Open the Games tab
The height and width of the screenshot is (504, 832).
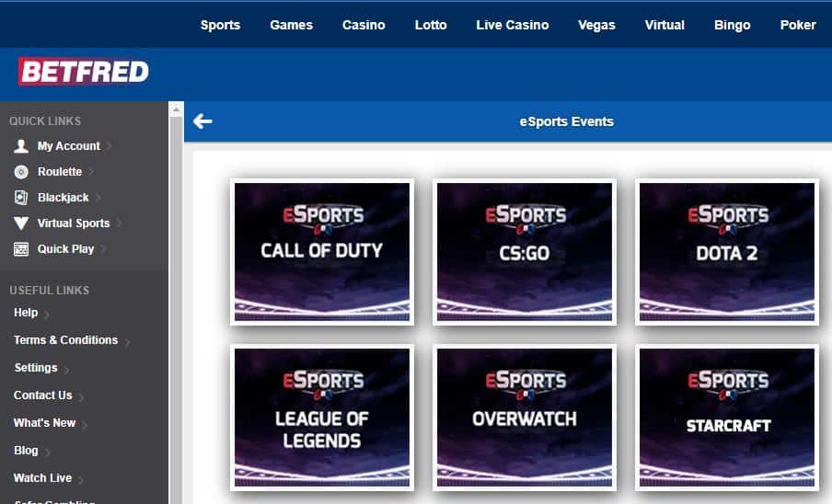click(292, 25)
